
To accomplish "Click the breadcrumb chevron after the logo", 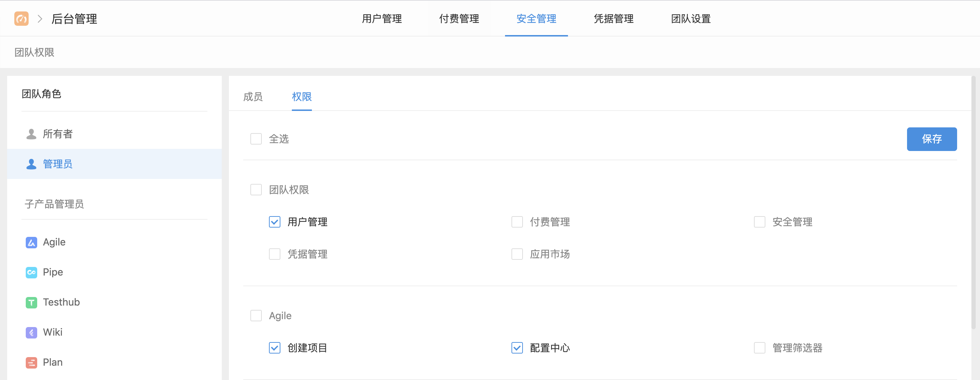I will [x=40, y=18].
